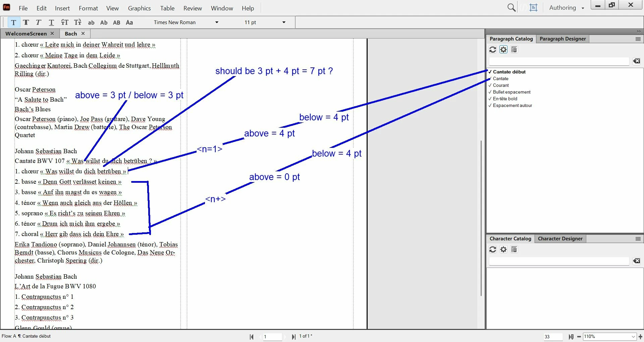644x342 pixels.
Task: Zoom out with the minus button
Action: (579, 337)
